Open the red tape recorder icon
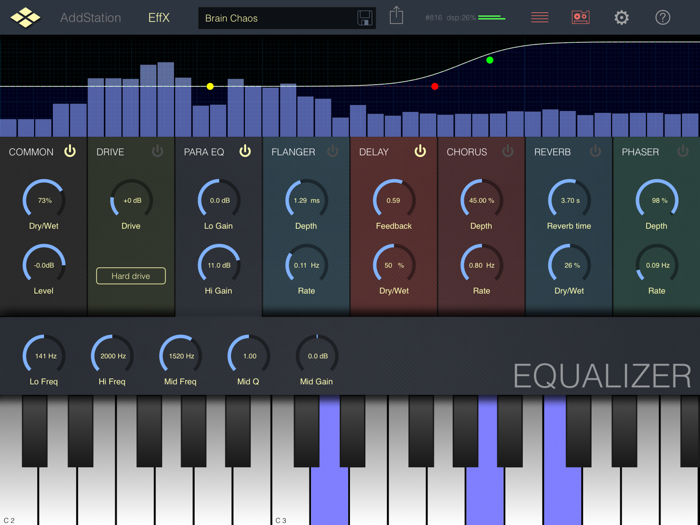The width and height of the screenshot is (700, 525). [x=580, y=17]
